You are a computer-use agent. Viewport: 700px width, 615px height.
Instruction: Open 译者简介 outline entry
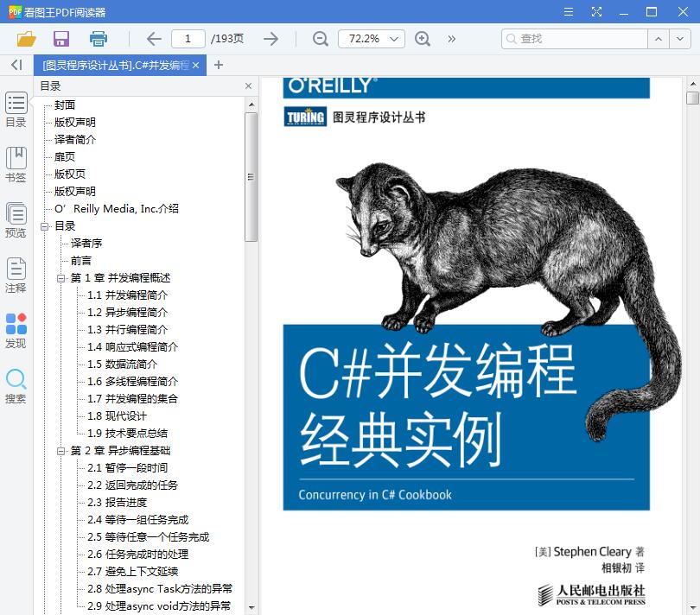pos(75,140)
